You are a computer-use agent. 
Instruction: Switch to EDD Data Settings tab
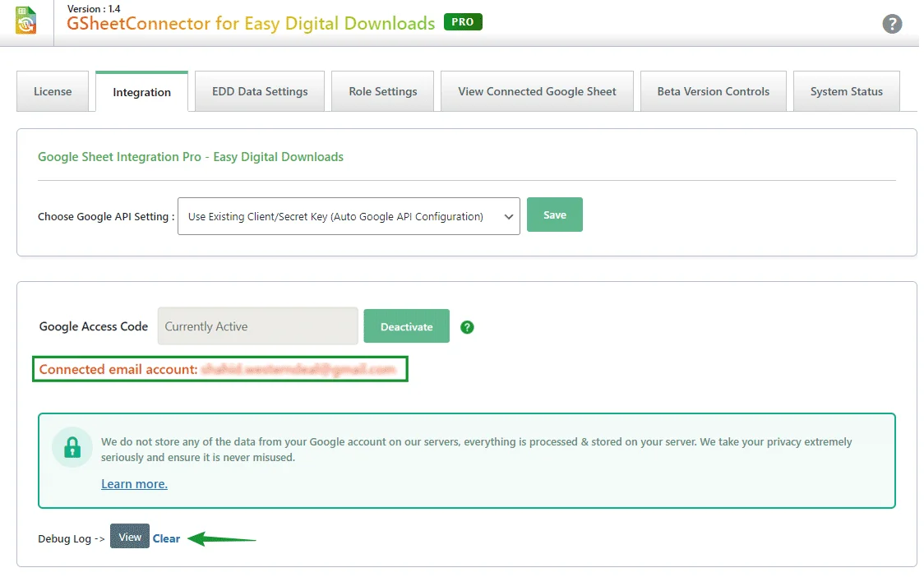(x=260, y=91)
